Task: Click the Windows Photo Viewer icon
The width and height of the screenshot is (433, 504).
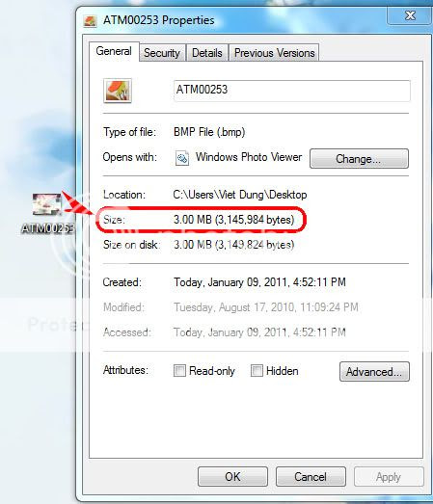Action: (182, 158)
